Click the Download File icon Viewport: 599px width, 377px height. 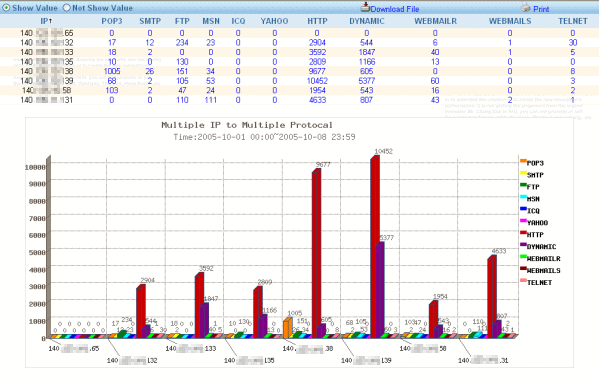[x=365, y=7]
